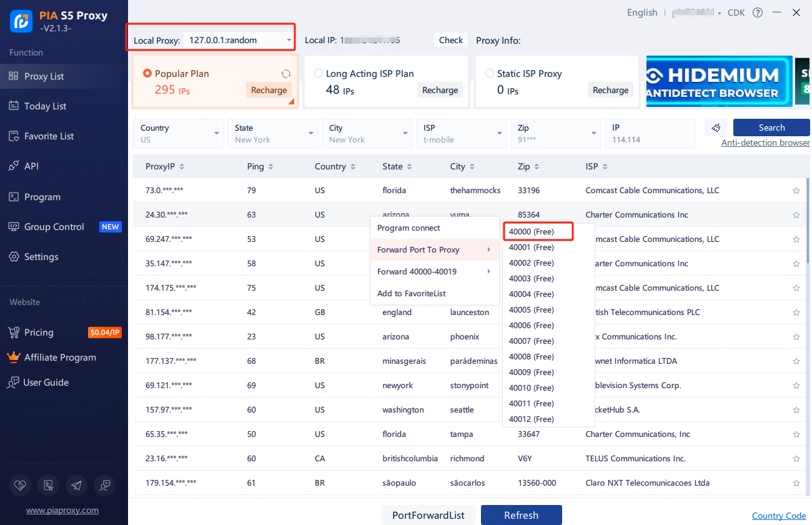Star the 81.154 British Telecommunications row
The width and height of the screenshot is (812, 525).
coord(796,312)
